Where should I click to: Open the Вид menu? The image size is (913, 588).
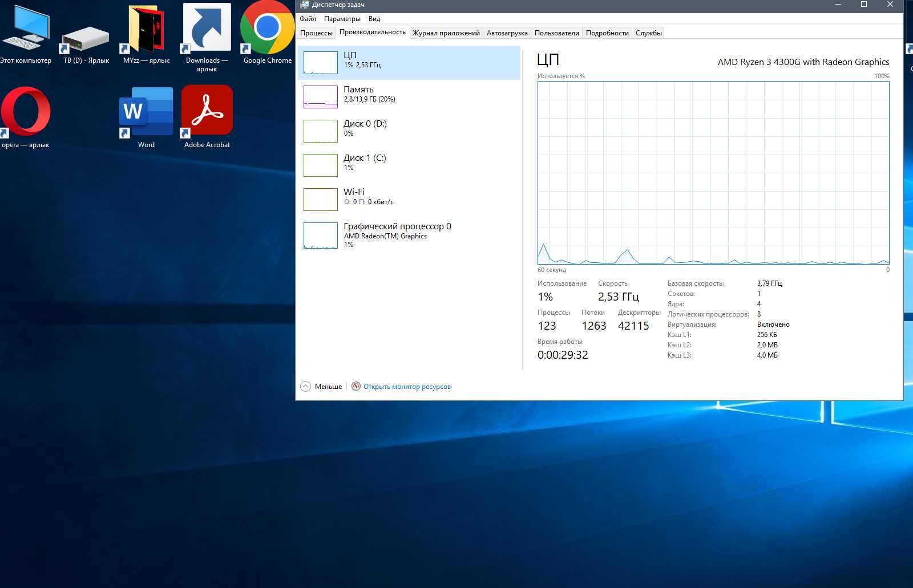tap(374, 19)
